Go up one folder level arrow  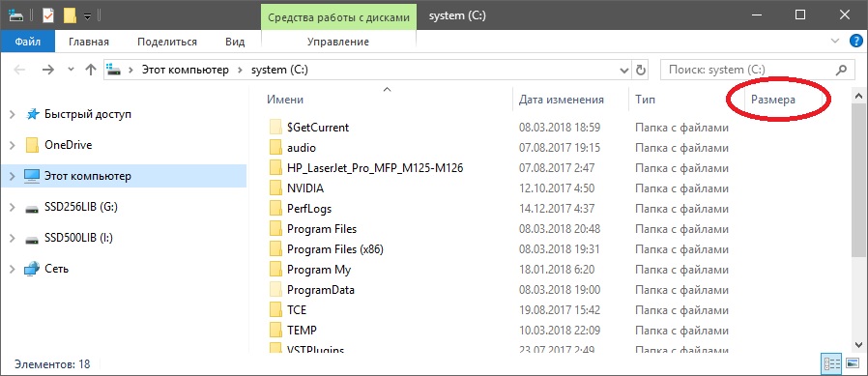click(90, 70)
